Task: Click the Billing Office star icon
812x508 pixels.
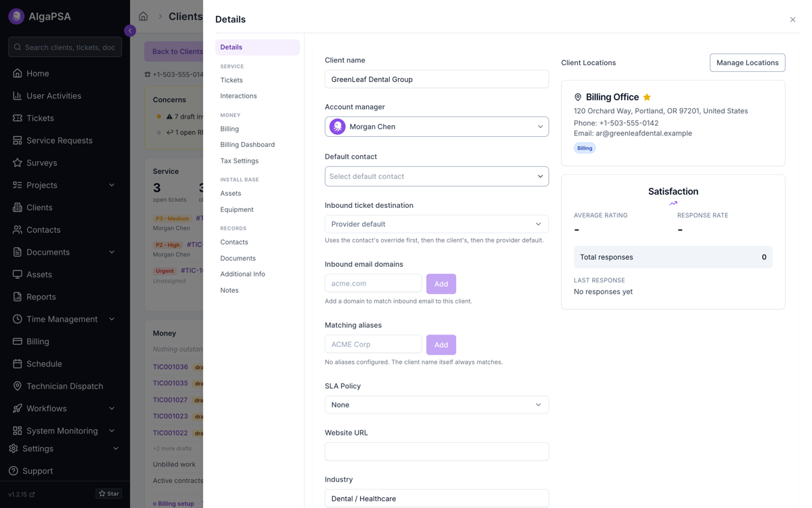Action: click(647, 97)
